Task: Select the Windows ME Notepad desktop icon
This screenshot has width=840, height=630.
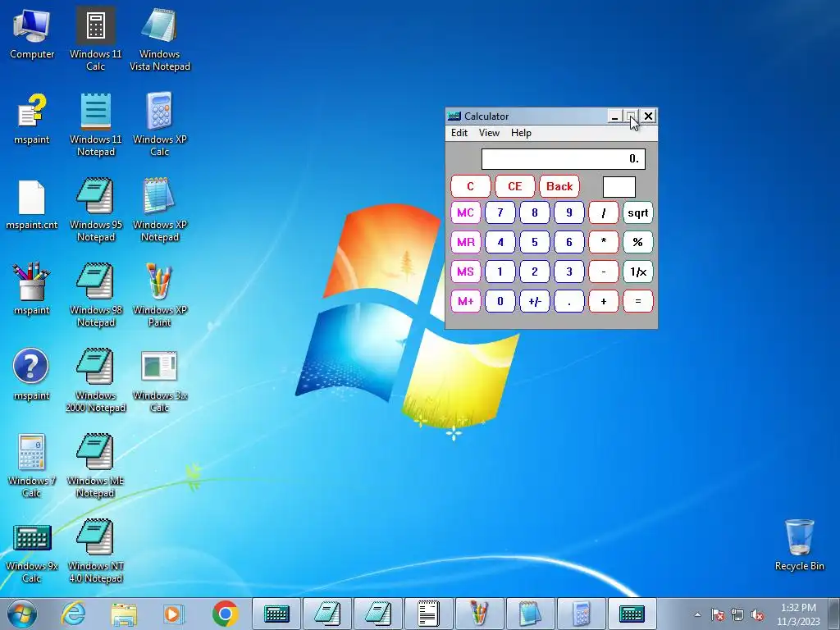Action: [95, 466]
